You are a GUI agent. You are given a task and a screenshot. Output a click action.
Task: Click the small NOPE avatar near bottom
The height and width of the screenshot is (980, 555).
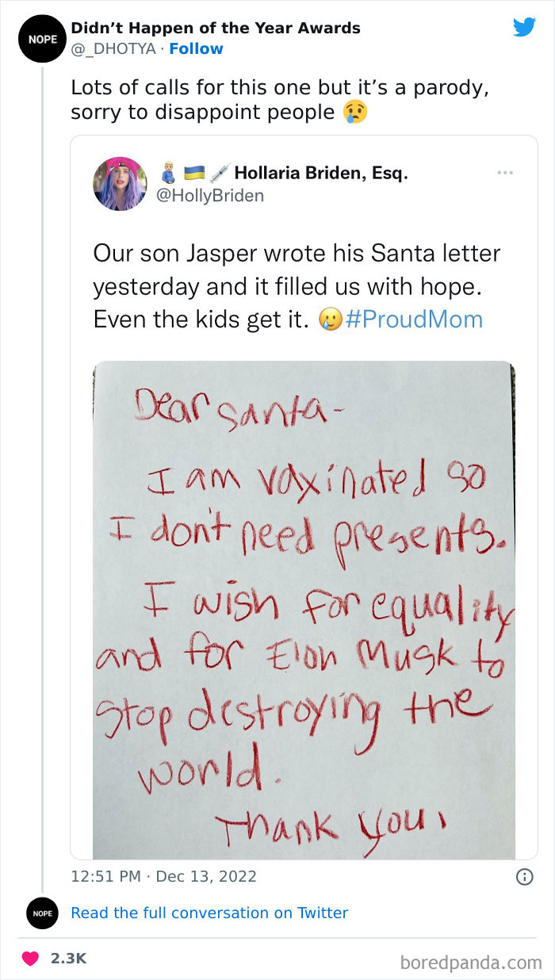tap(42, 913)
